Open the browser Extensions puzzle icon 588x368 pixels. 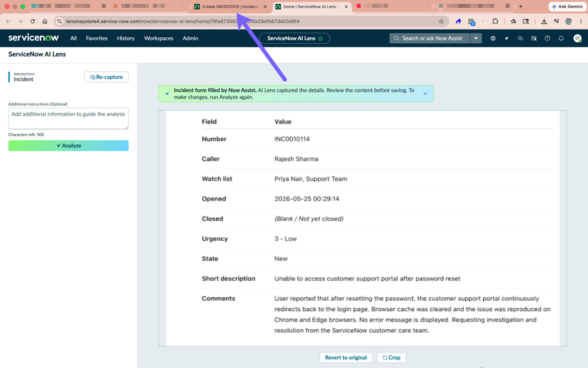tap(495, 22)
